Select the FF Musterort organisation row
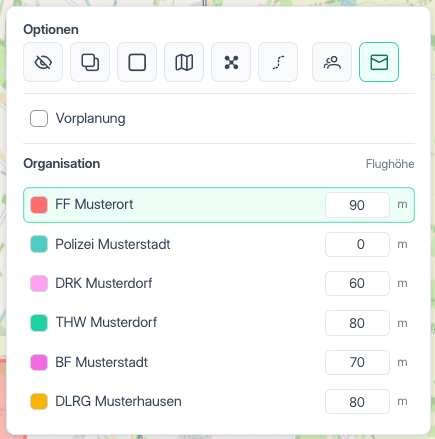The width and height of the screenshot is (435, 439). coord(219,205)
